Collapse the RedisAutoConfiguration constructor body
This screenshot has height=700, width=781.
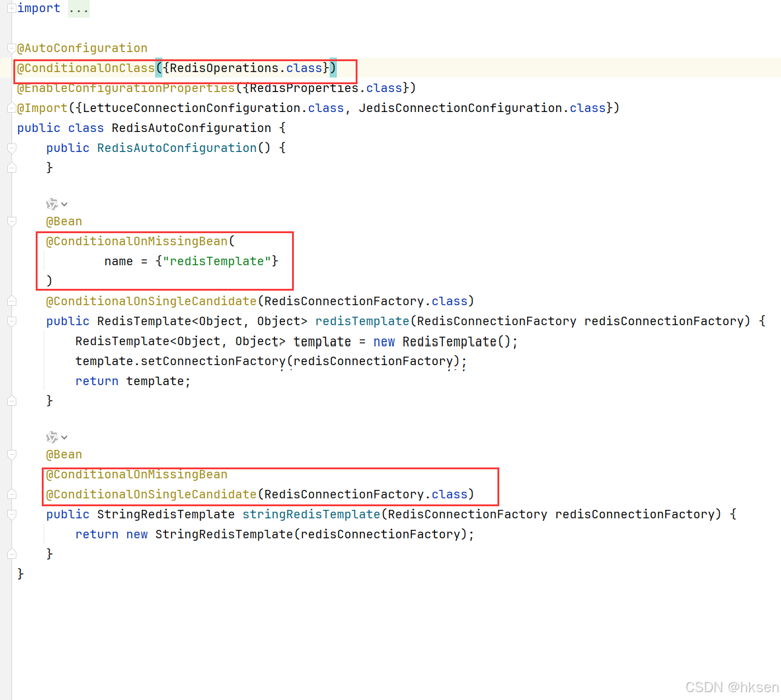click(12, 148)
